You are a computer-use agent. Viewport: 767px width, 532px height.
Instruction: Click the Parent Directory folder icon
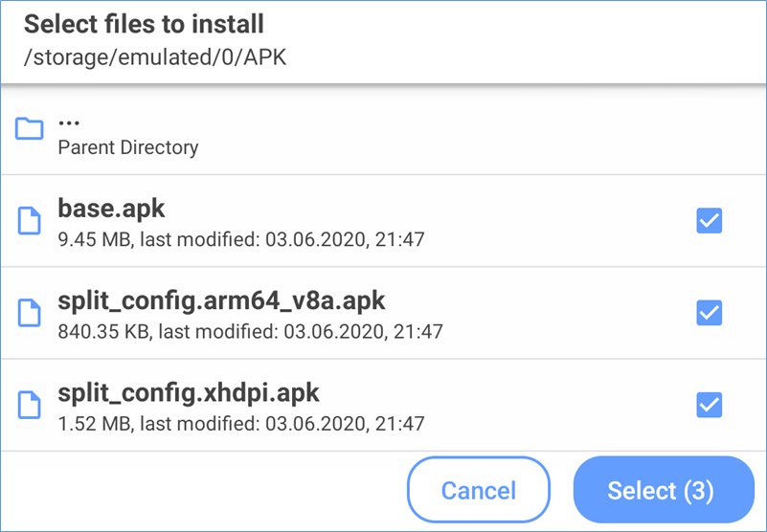(30, 128)
